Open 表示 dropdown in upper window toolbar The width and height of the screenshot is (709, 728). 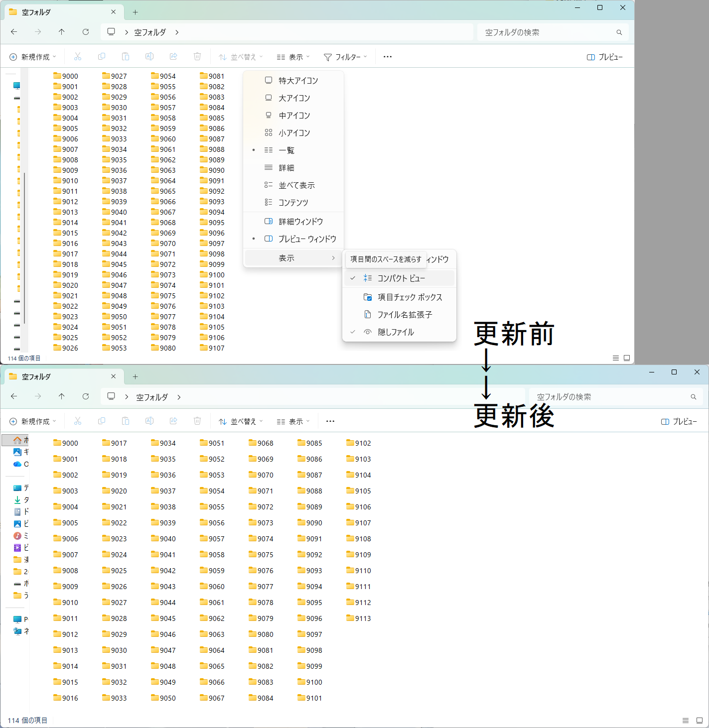click(293, 57)
